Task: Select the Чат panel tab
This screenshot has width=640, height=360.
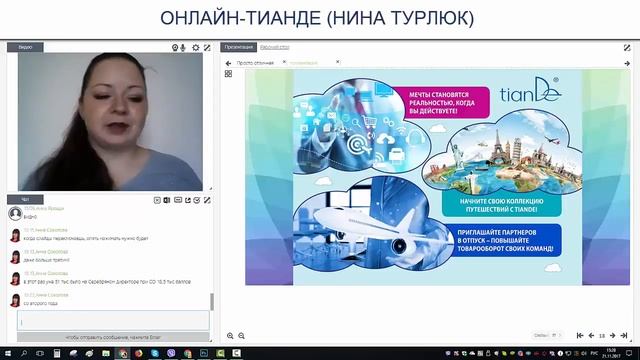Action: tap(25, 200)
